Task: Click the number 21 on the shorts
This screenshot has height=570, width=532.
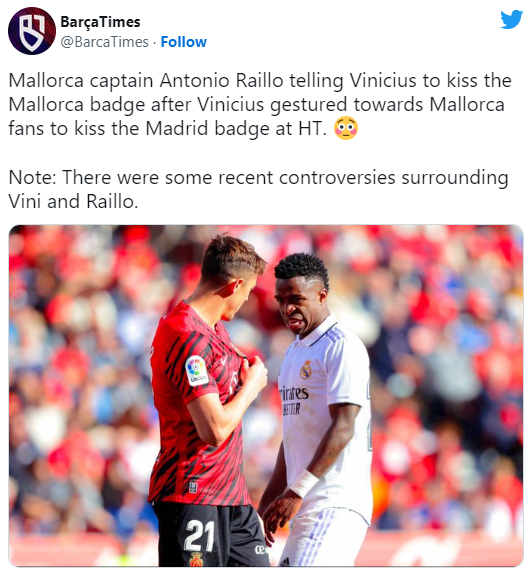Action: [x=199, y=535]
